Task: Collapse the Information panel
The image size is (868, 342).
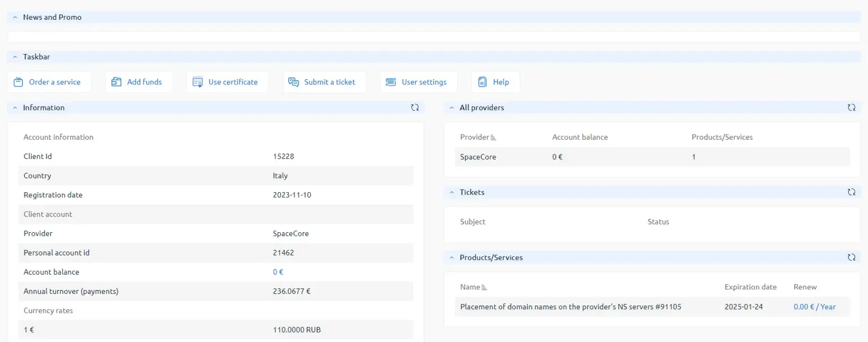Action: [15, 107]
